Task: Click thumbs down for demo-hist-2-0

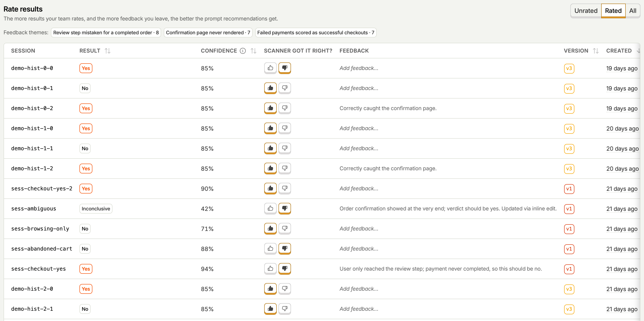Action: click(285, 289)
